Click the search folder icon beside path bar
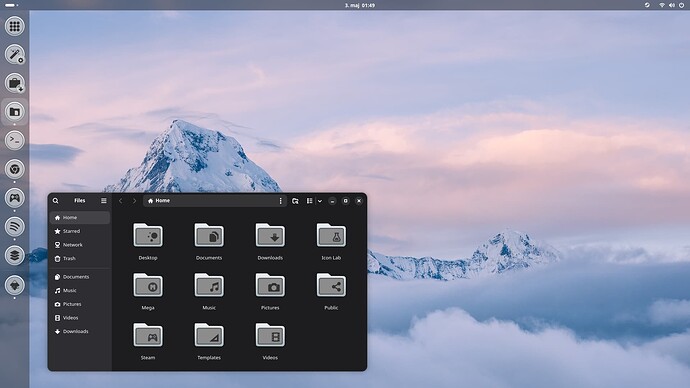 pos(295,201)
